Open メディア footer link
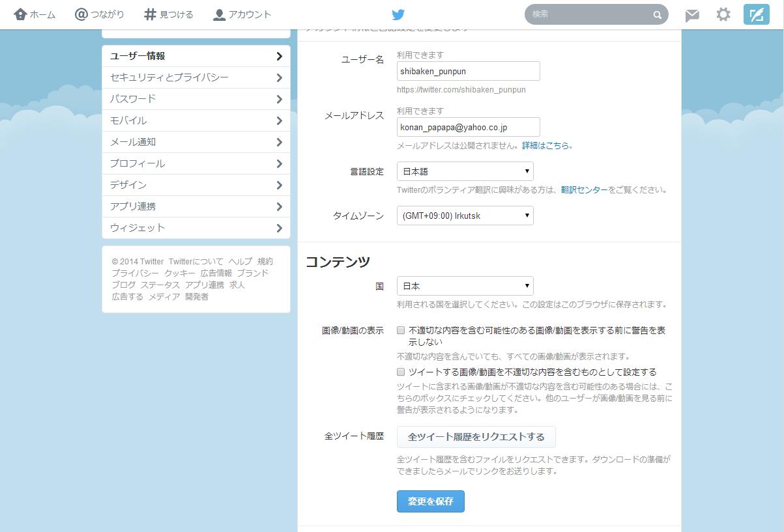This screenshot has height=532, width=784. coord(164,296)
